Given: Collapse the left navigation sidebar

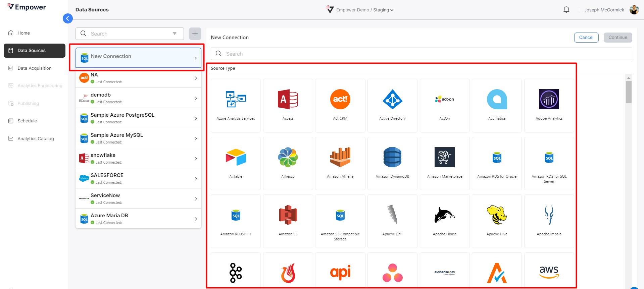Looking at the screenshot, I should (68, 18).
